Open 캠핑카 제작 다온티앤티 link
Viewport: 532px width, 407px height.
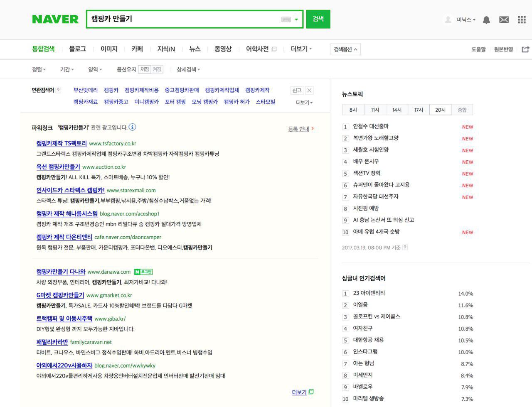(x=64, y=237)
